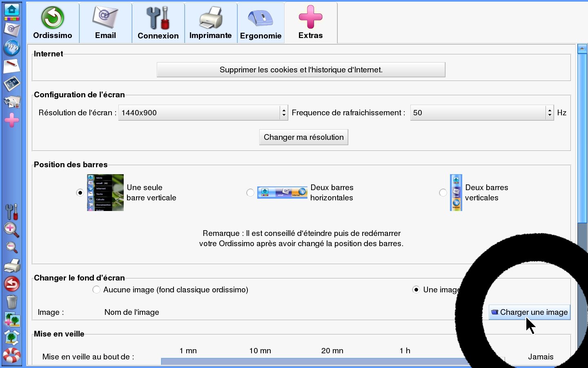The height and width of the screenshot is (368, 588).
Task: Launch the Internet WWW globe icon
Action: pyautogui.click(x=11, y=48)
